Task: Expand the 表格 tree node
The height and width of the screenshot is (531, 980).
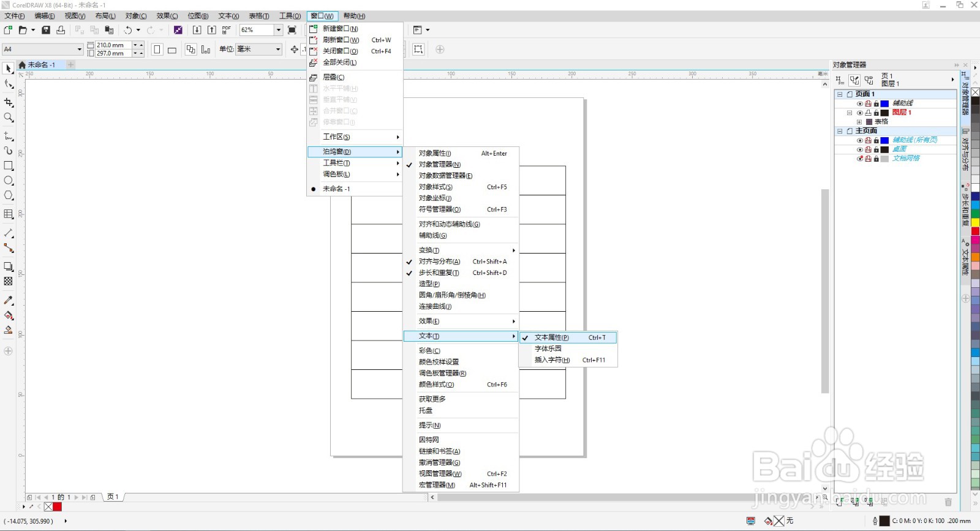Action: 859,122
